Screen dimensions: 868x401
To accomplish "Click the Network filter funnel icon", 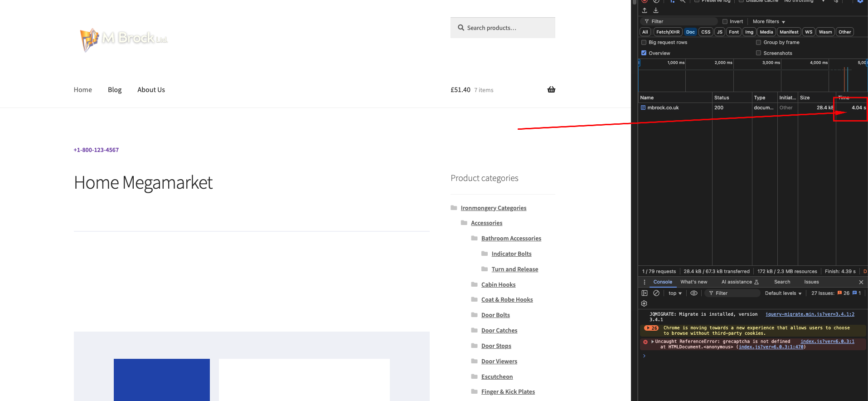I will [x=647, y=21].
